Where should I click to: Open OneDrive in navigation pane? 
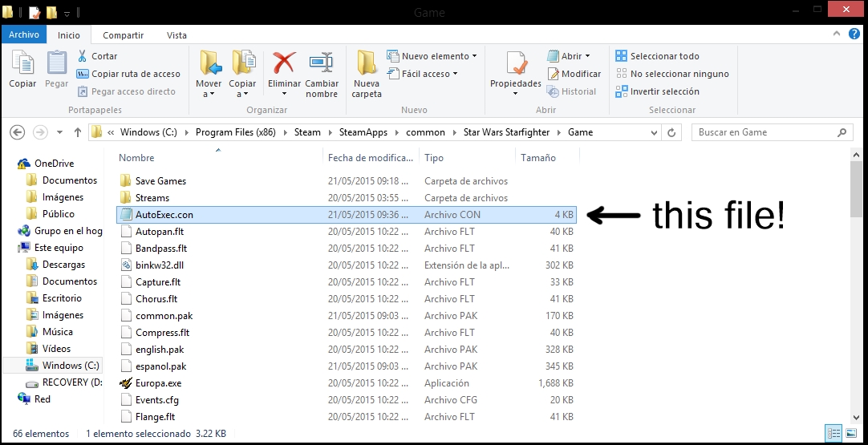54,164
